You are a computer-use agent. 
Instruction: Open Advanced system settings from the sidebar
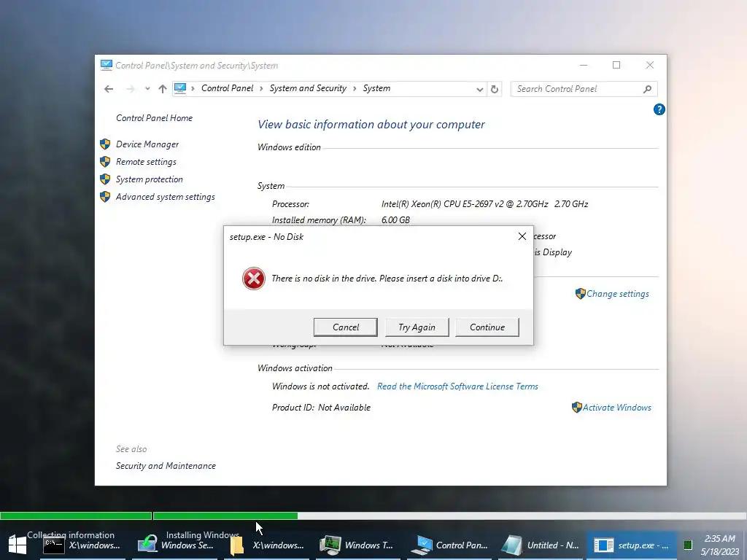click(x=166, y=197)
